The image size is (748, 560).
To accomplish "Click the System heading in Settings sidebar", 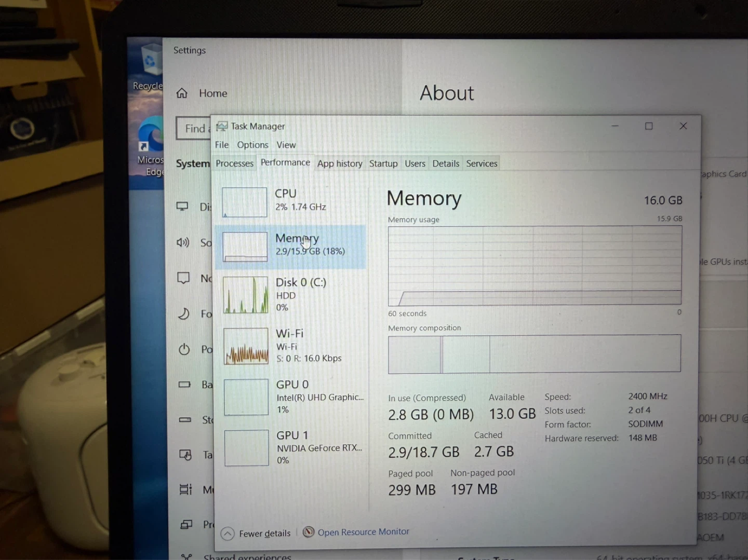I will 193,163.
